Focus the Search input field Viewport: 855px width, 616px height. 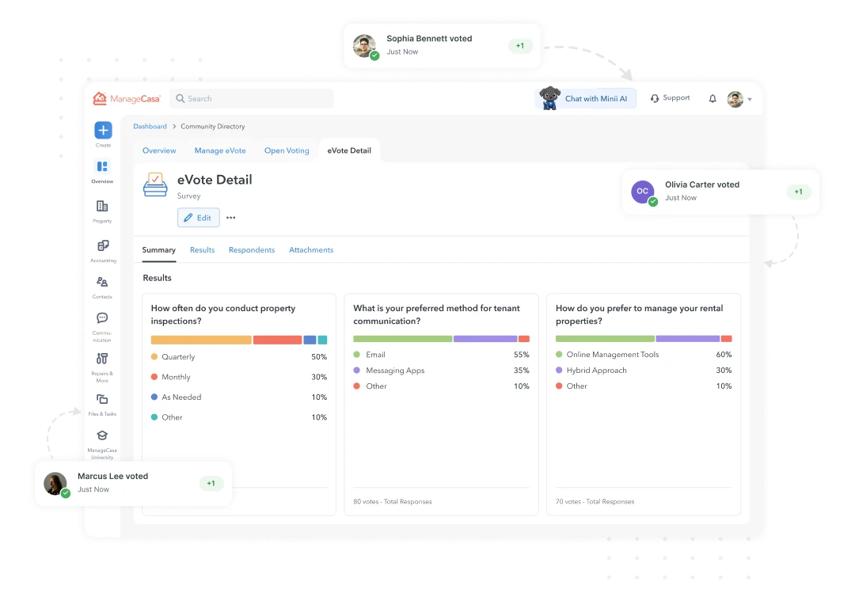tap(252, 99)
